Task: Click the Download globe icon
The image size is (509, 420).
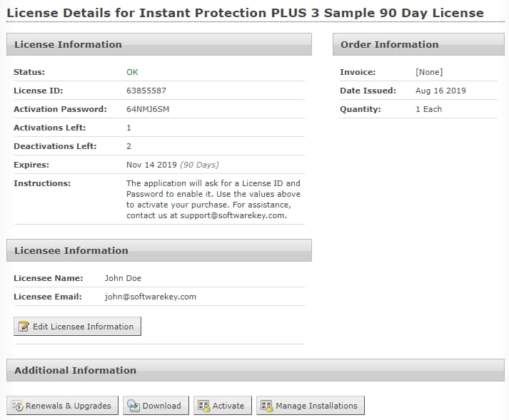Action: point(133,406)
